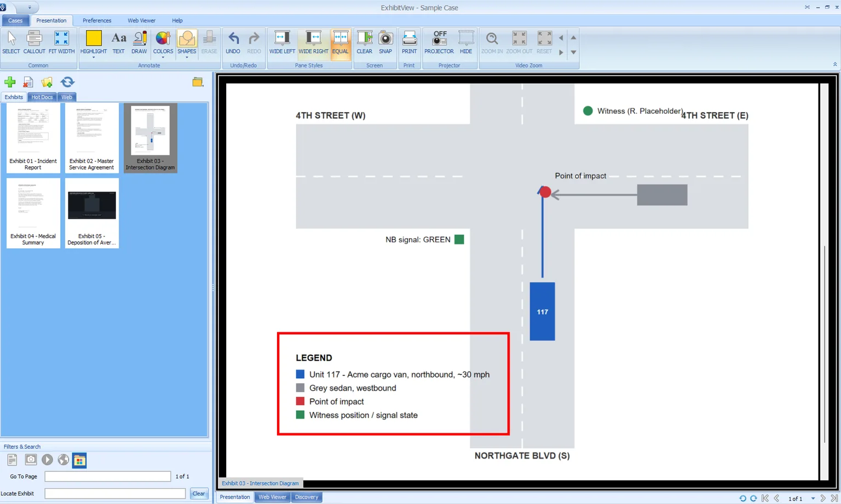
Task: Click the Erase tool
Action: tap(209, 42)
